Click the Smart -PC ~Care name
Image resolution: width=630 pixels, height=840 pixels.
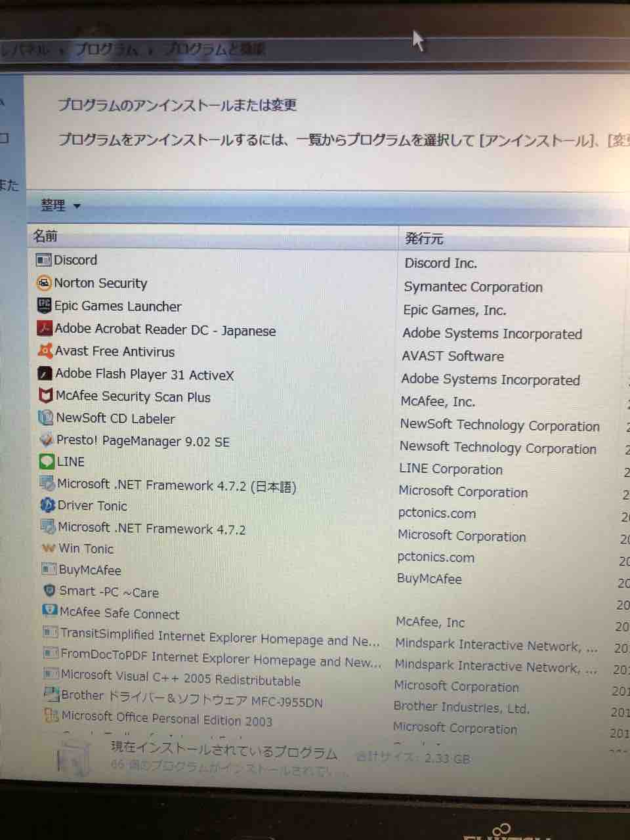109,592
